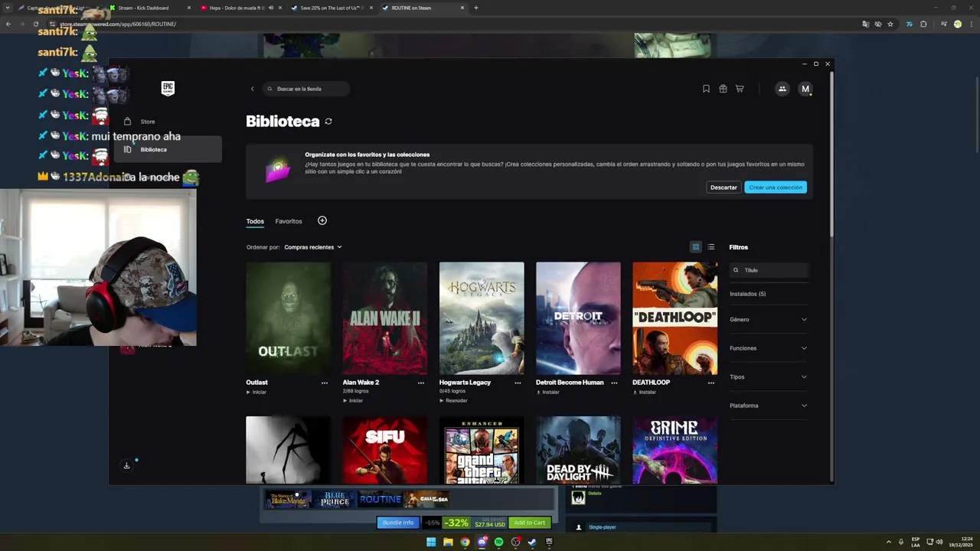Open the Alan Wake II cover thumbnail
Image resolution: width=980 pixels, height=551 pixels.
coord(384,318)
